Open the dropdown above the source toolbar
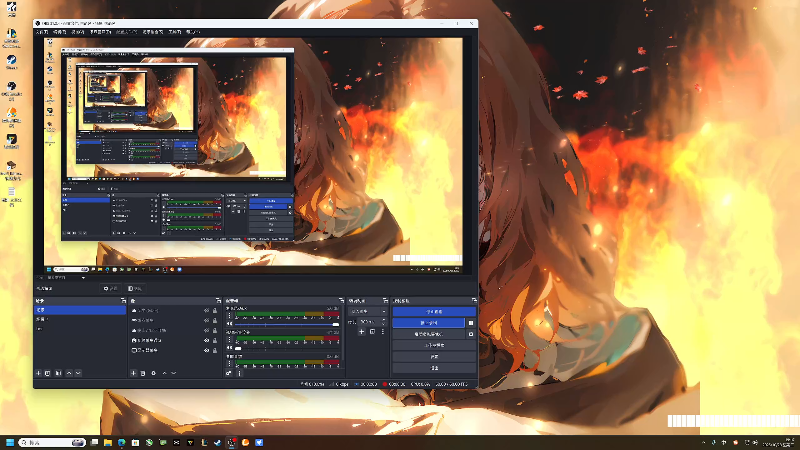The width and height of the screenshot is (800, 450). 65,278
